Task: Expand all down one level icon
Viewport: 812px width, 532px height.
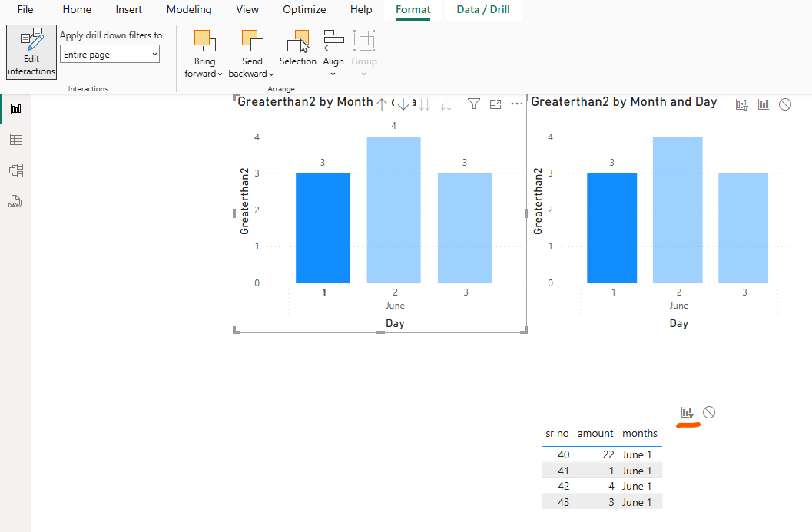Action: click(x=446, y=105)
